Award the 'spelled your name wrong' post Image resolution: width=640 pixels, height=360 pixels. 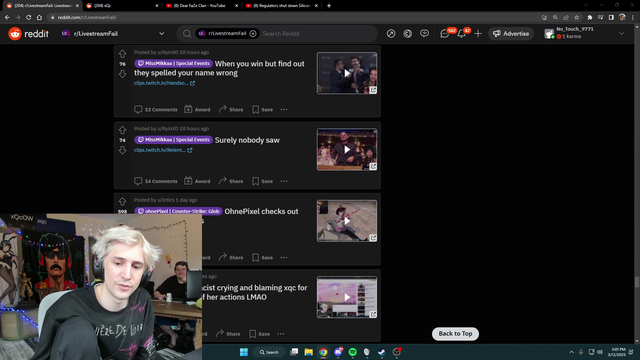click(197, 109)
